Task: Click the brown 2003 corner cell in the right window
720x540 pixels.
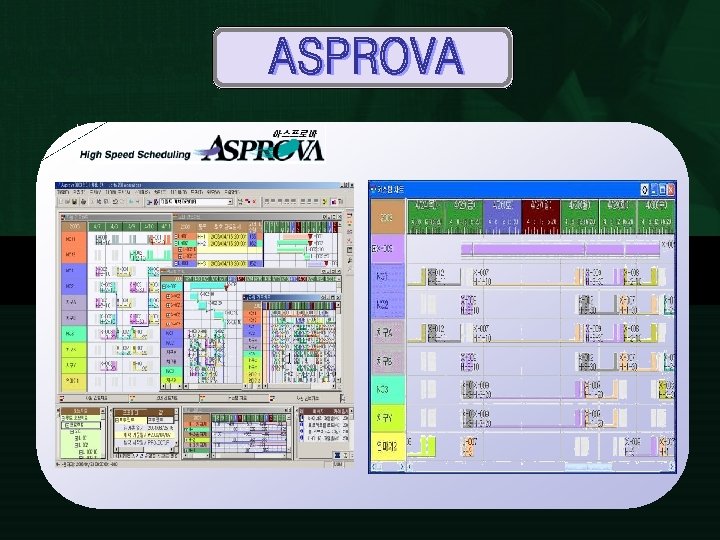Action: pyautogui.click(x=388, y=217)
